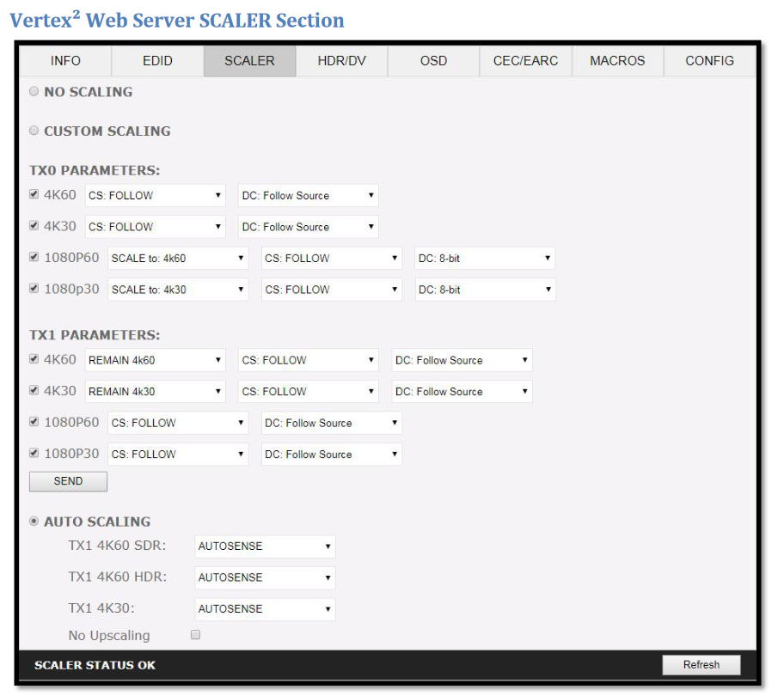Enable the No Upscaling checkbox
This screenshot has width=784, height=696.
[x=195, y=635]
